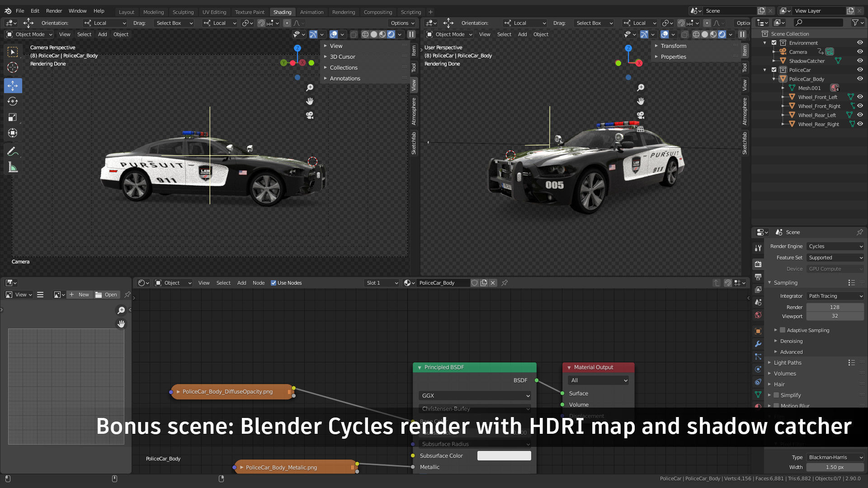Open GGX distribution dropdown in Principled BSDF
This screenshot has height=488, width=868.
475,396
